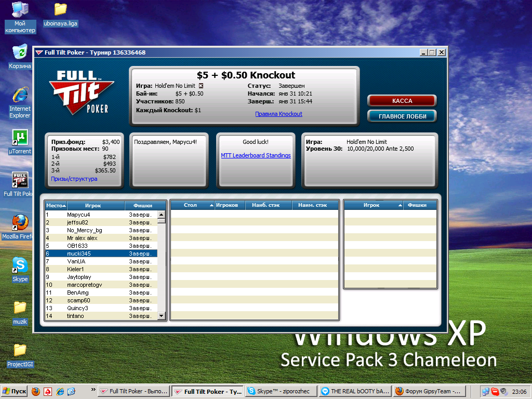This screenshot has width=532, height=399.
Task: Open MTT Leaderboard Standings link
Action: tap(256, 155)
